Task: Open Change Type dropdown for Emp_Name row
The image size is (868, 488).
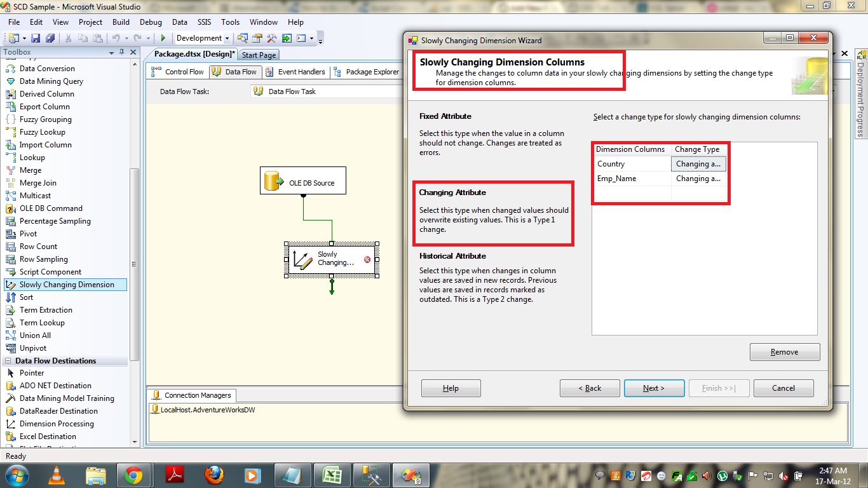Action: (698, 179)
